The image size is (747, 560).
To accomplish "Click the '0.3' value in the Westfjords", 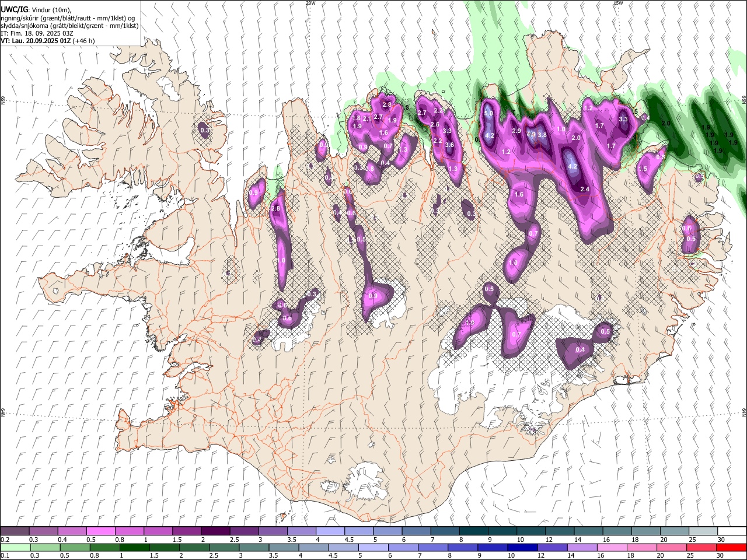I will tap(205, 131).
